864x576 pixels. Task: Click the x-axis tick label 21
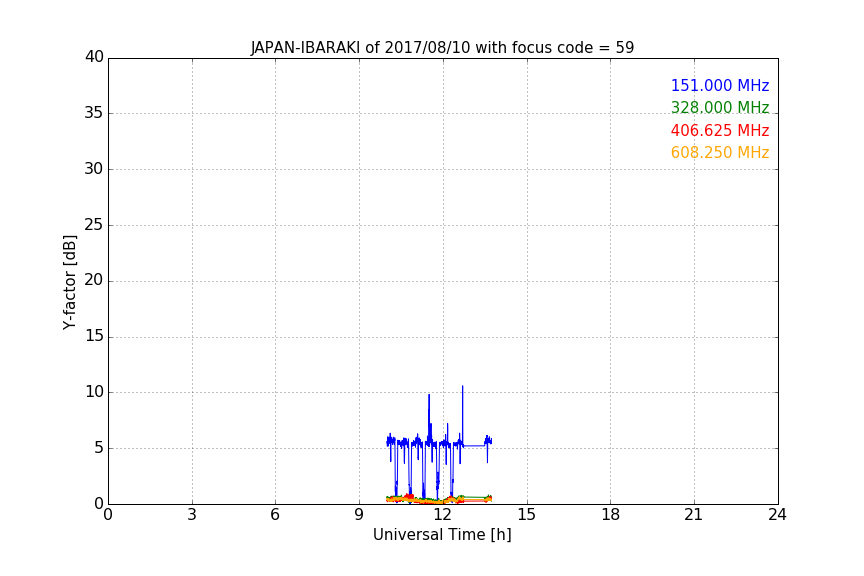point(694,515)
